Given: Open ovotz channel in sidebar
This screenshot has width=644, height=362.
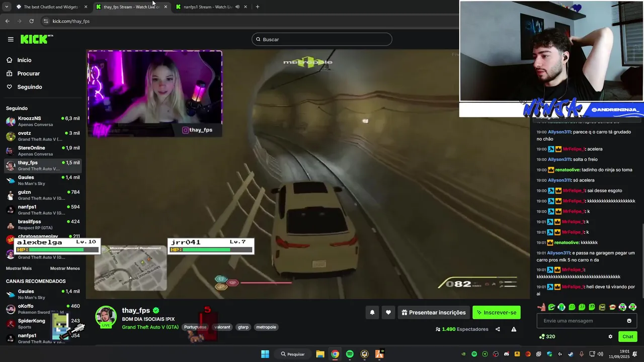Looking at the screenshot, I should [x=43, y=136].
